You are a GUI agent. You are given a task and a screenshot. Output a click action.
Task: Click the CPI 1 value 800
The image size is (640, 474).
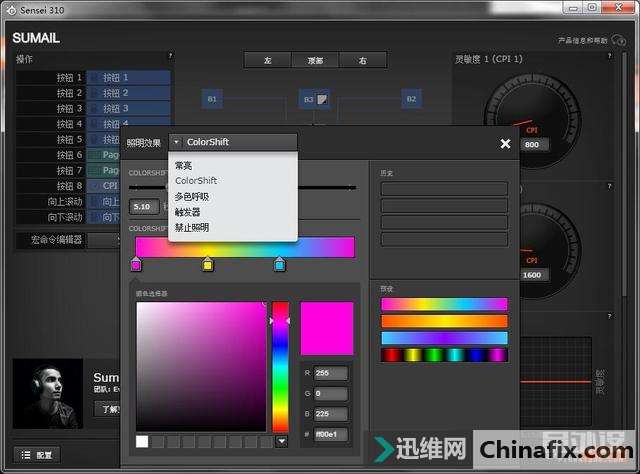click(x=532, y=145)
